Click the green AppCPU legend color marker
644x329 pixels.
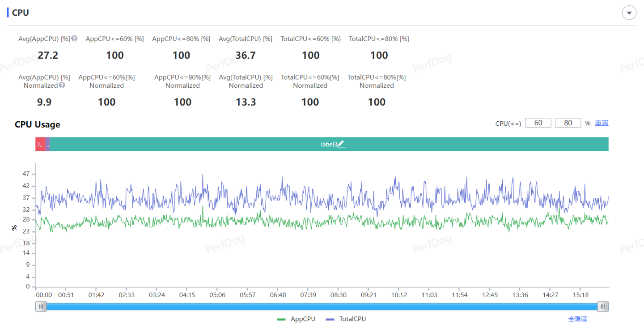(281, 319)
